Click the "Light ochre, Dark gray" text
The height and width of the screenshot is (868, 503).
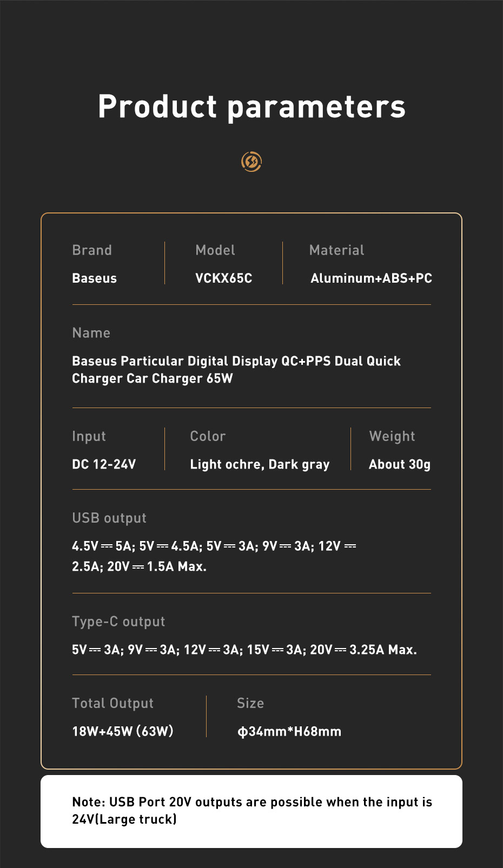(260, 464)
